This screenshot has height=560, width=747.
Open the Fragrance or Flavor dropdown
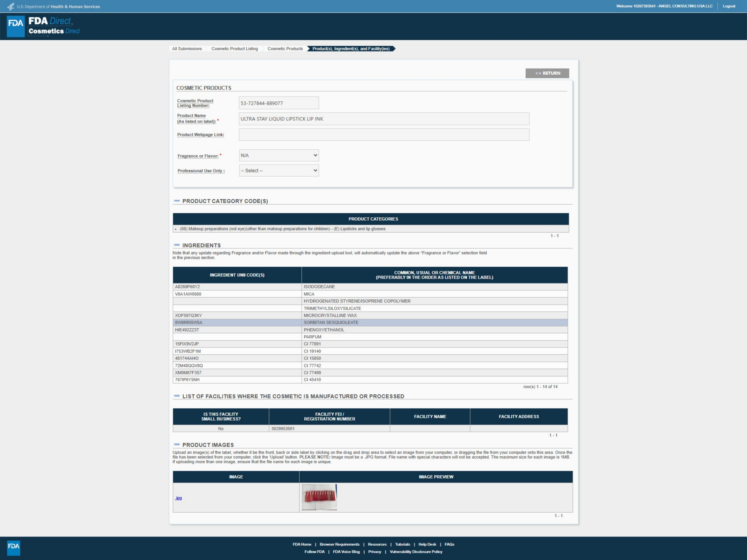point(279,155)
